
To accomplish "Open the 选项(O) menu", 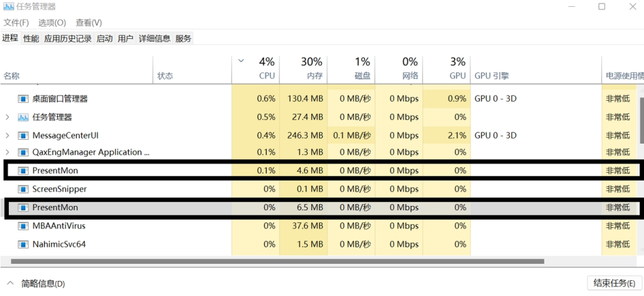I will click(x=52, y=23).
